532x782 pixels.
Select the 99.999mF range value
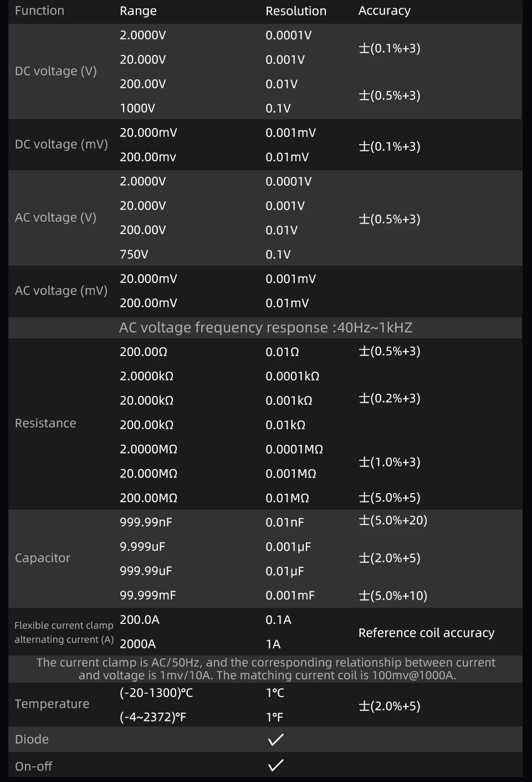(x=148, y=595)
